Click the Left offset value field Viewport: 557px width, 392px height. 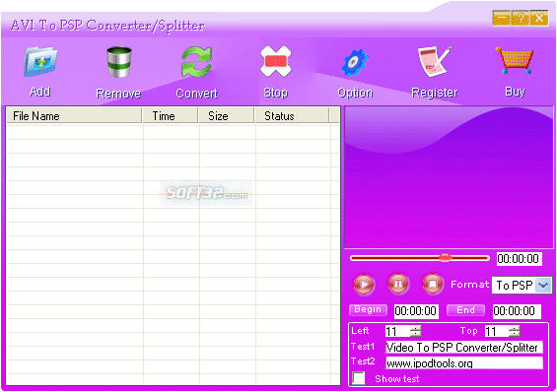coord(397,331)
